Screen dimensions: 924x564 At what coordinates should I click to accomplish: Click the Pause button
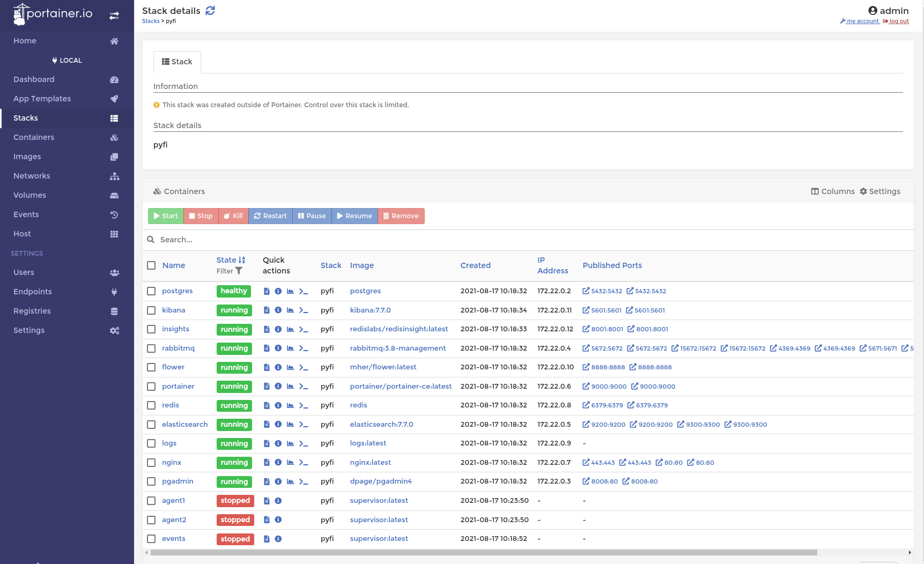[312, 216]
